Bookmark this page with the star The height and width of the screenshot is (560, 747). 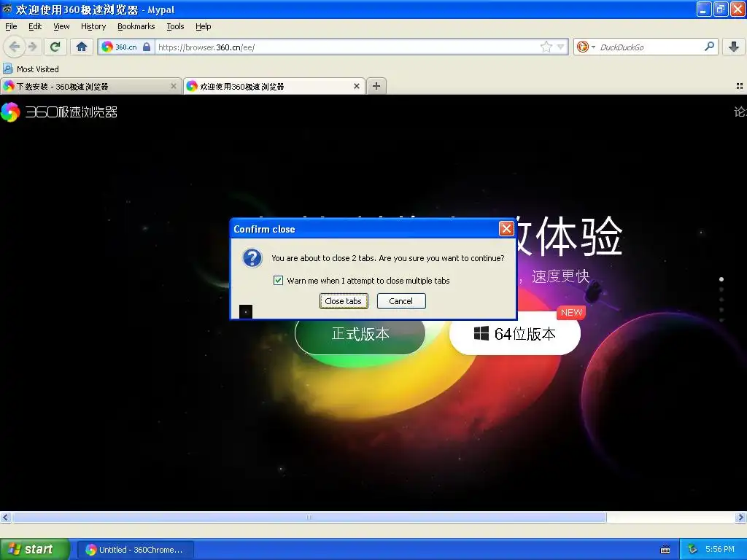(546, 47)
